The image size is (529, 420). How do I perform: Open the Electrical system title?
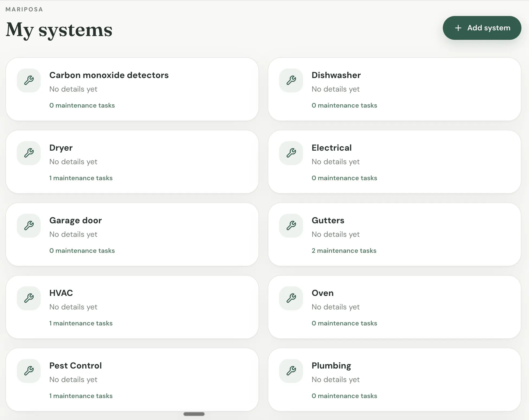tap(332, 148)
